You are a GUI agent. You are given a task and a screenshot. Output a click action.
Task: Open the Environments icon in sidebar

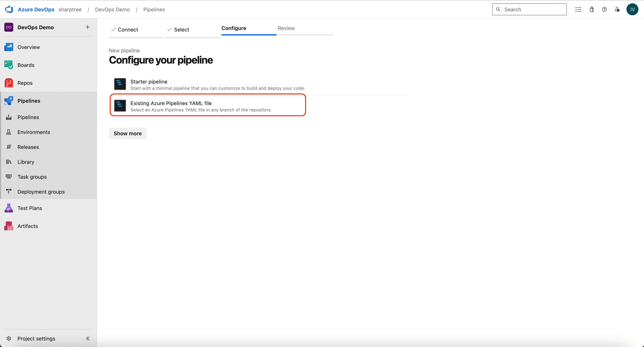(9, 132)
